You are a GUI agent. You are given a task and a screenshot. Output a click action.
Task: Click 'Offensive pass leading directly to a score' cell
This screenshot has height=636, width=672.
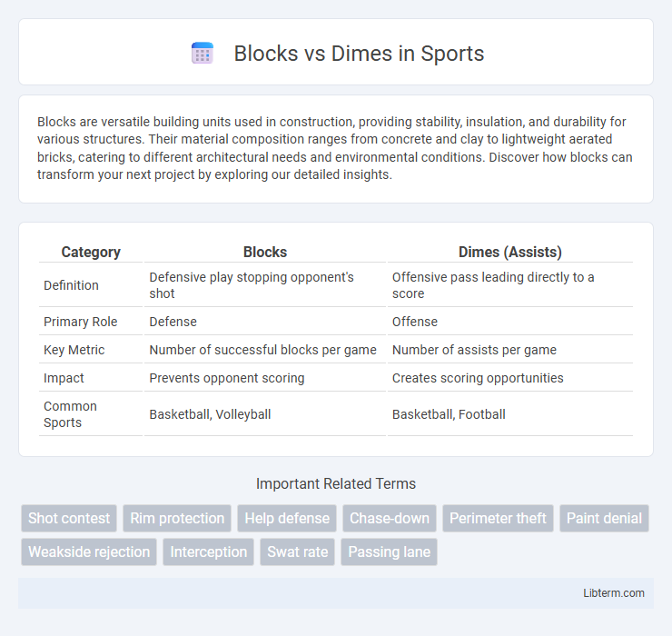pos(510,285)
